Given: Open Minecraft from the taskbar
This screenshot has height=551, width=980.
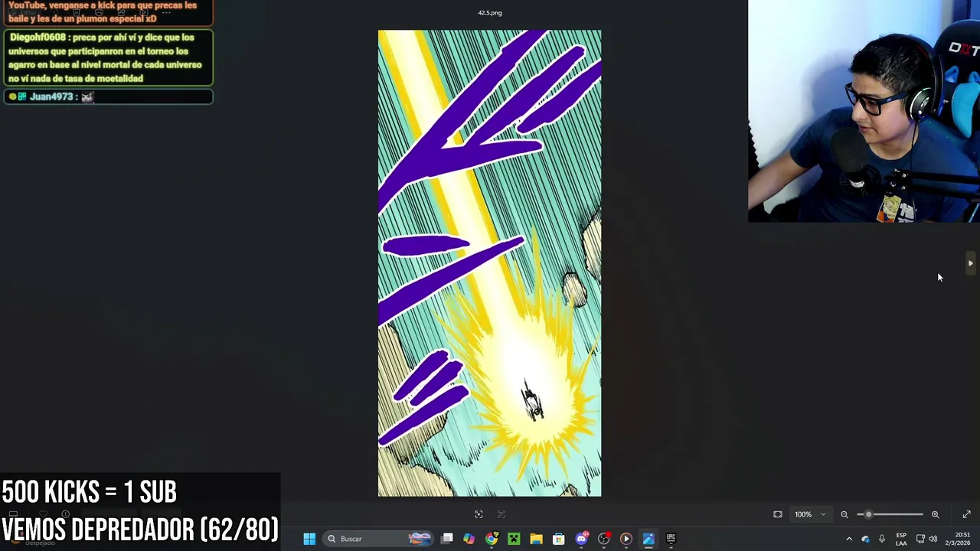Looking at the screenshot, I should [x=514, y=539].
